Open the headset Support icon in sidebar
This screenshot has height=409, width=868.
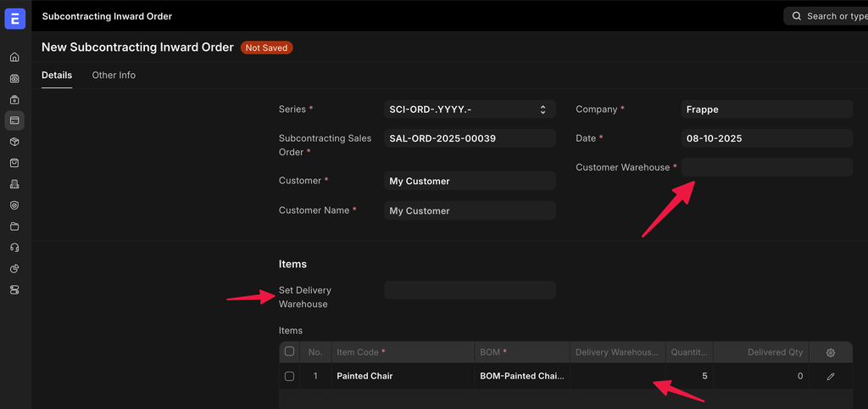click(14, 248)
